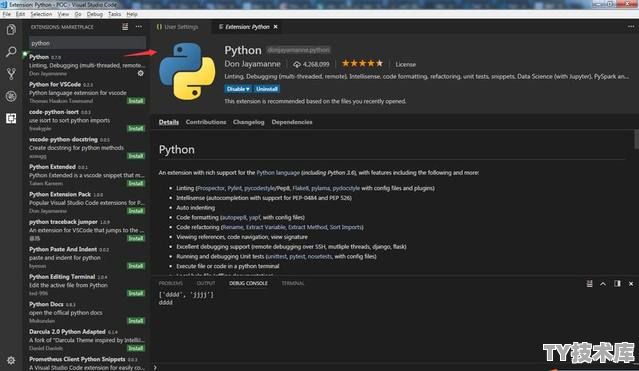Install vscode-python-docstring extension

click(x=136, y=156)
